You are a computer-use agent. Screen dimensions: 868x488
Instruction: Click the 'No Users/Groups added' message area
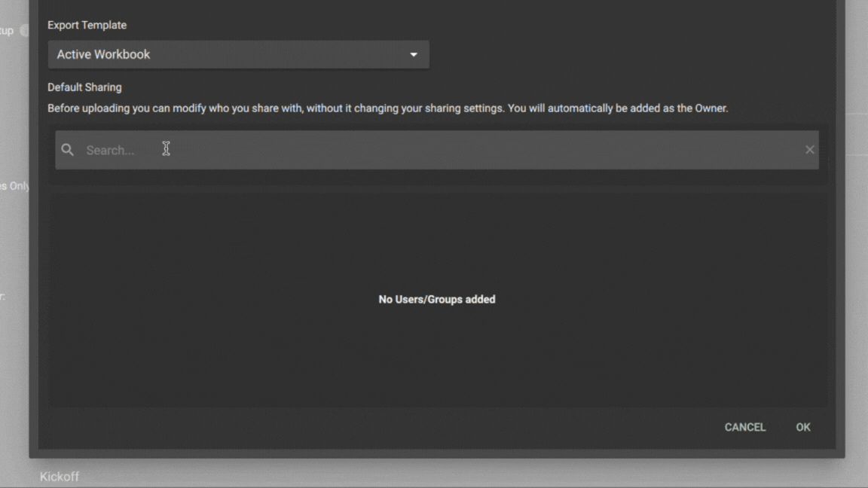coord(436,299)
